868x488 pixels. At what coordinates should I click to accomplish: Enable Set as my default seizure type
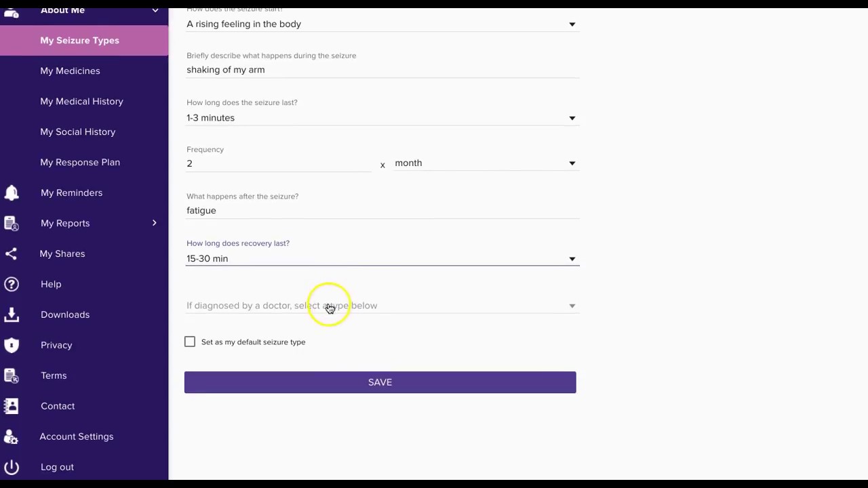190,342
